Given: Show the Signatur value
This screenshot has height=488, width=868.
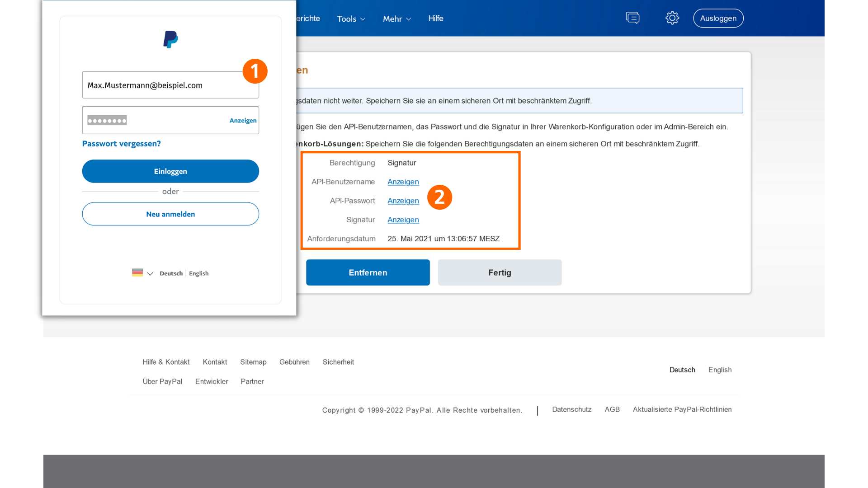Looking at the screenshot, I should [403, 220].
